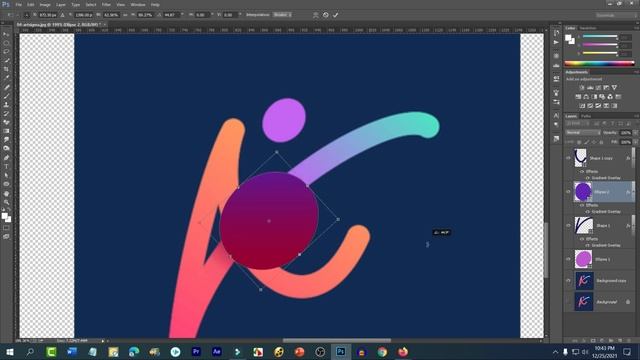Select the Eraser tool
This screenshot has height=360, width=640.
click(x=6, y=122)
